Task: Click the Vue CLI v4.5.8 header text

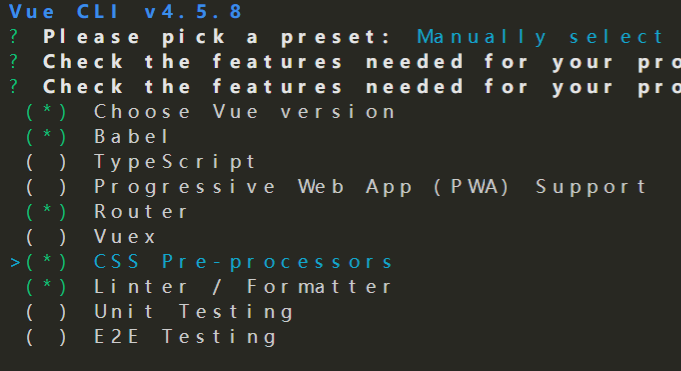Action: click(x=125, y=12)
